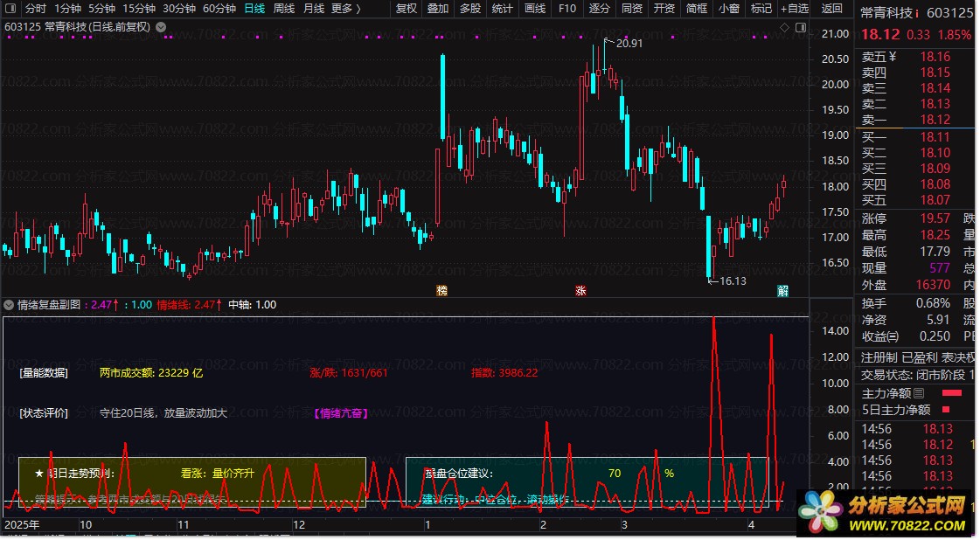Collapse the 情绪复盘副图 indicator toggle icon
This screenshot has width=980, height=540.
click(x=9, y=305)
